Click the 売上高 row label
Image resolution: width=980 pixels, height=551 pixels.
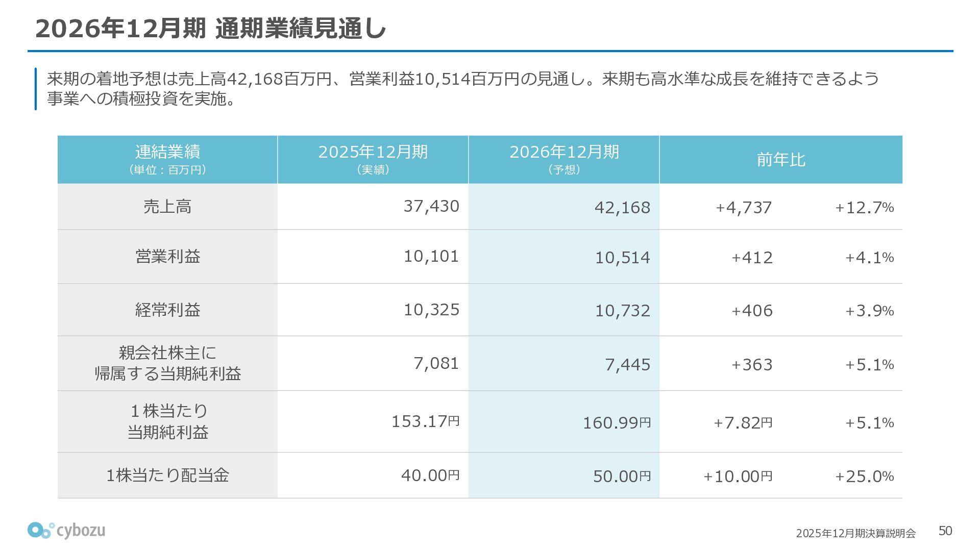pyautogui.click(x=167, y=207)
